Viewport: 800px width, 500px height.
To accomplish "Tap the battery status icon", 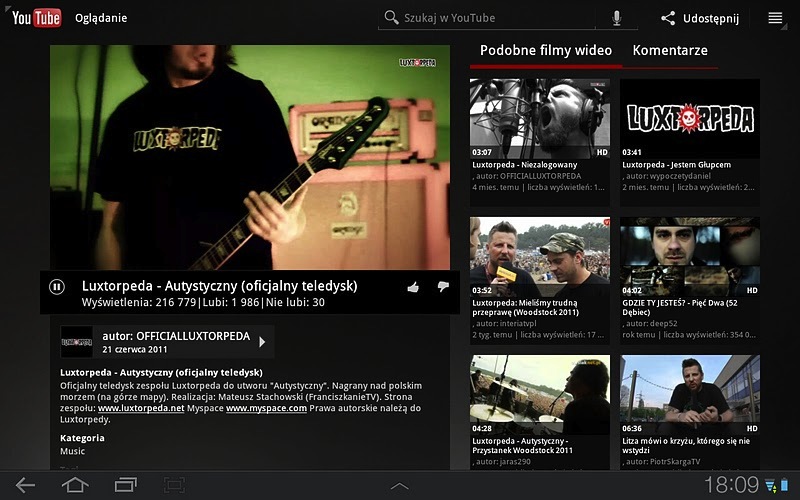I will coord(784,485).
